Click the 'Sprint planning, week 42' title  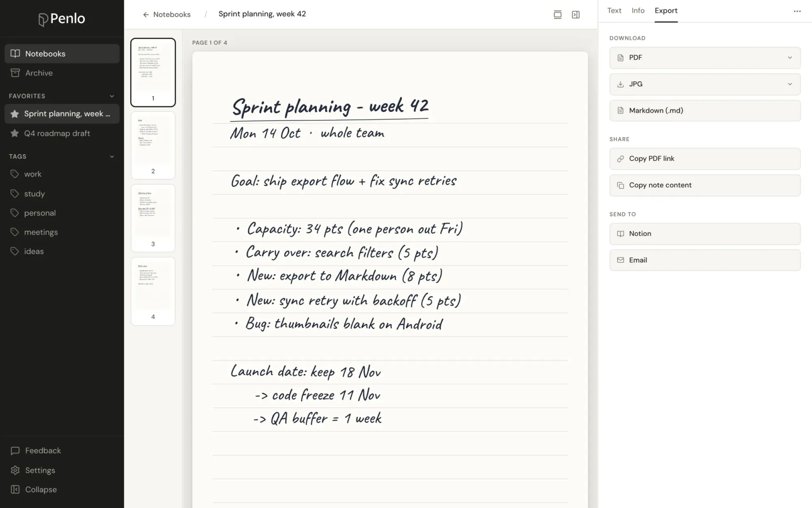(262, 14)
